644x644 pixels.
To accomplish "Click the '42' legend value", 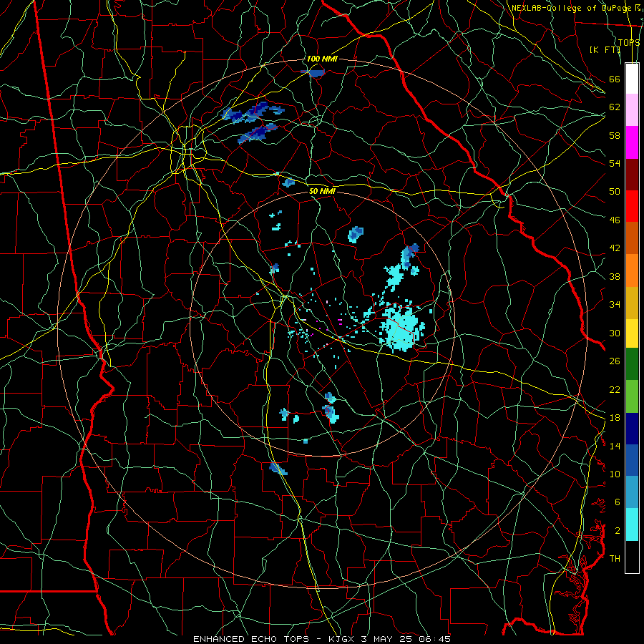I will (x=615, y=248).
